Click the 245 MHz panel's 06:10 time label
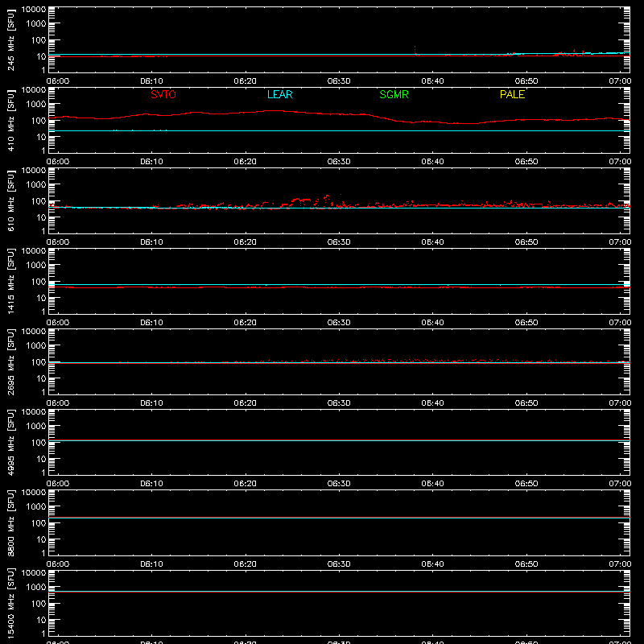This screenshot has height=644, width=644. 151,81
